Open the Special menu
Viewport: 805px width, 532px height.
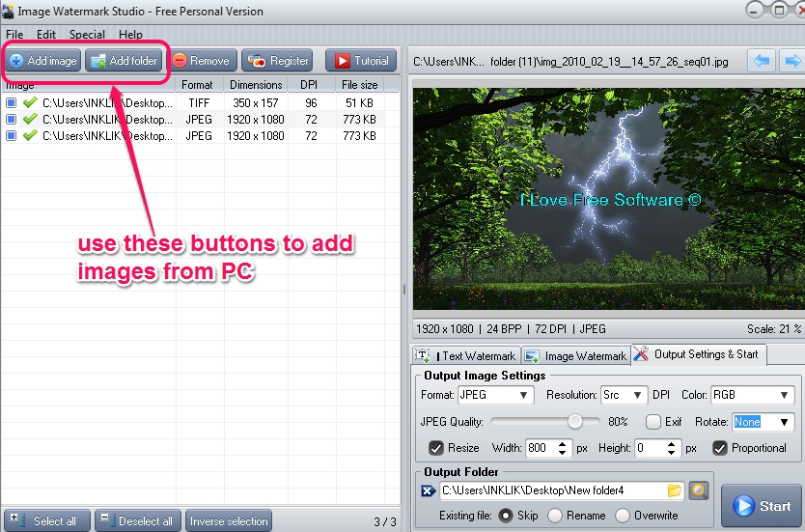click(x=87, y=35)
